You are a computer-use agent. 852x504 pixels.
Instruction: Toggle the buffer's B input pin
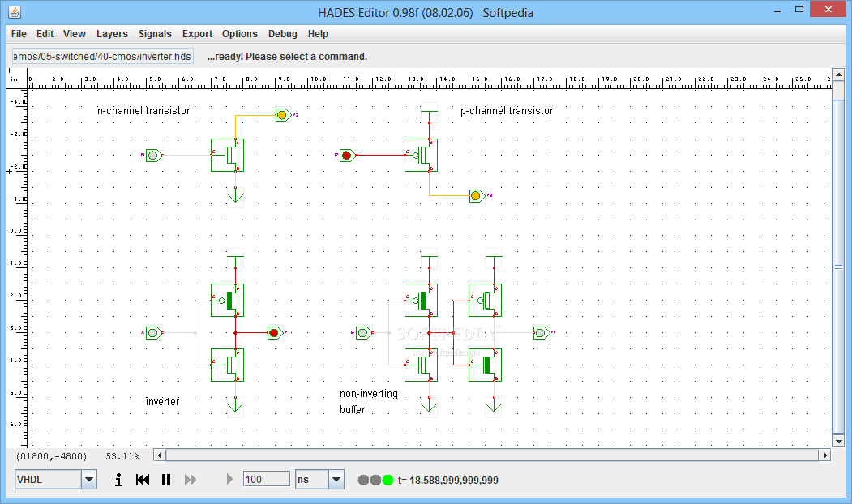(363, 332)
